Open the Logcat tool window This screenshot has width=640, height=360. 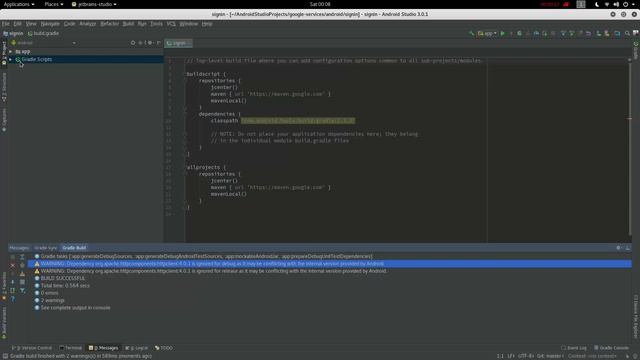[137, 348]
